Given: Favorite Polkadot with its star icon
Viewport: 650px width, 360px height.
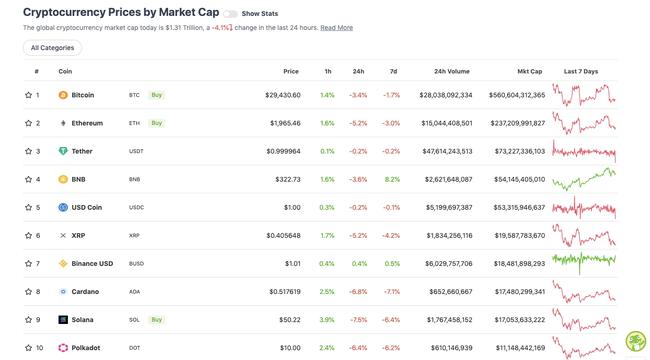Looking at the screenshot, I should tap(28, 348).
